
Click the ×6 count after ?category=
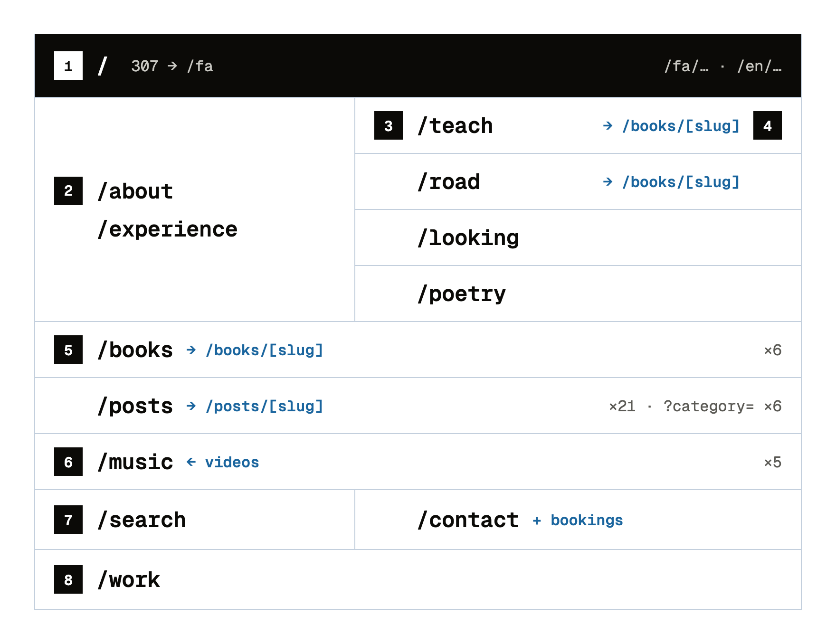pos(772,406)
